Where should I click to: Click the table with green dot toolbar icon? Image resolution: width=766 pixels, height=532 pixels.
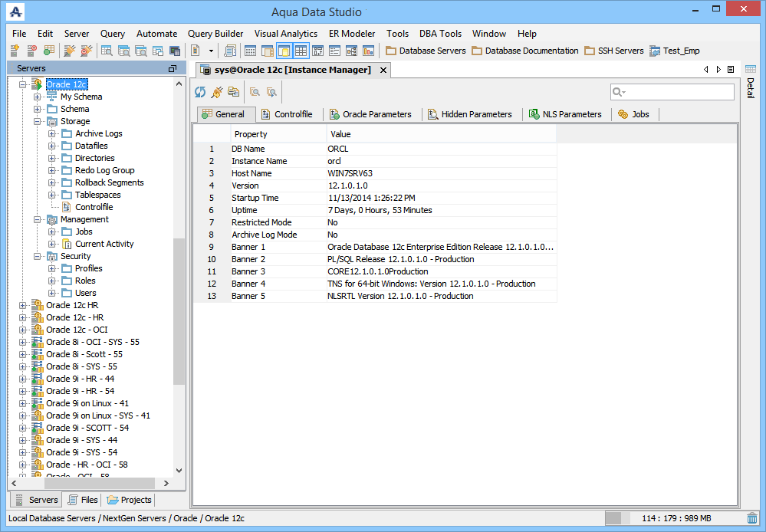pyautogui.click(x=48, y=51)
